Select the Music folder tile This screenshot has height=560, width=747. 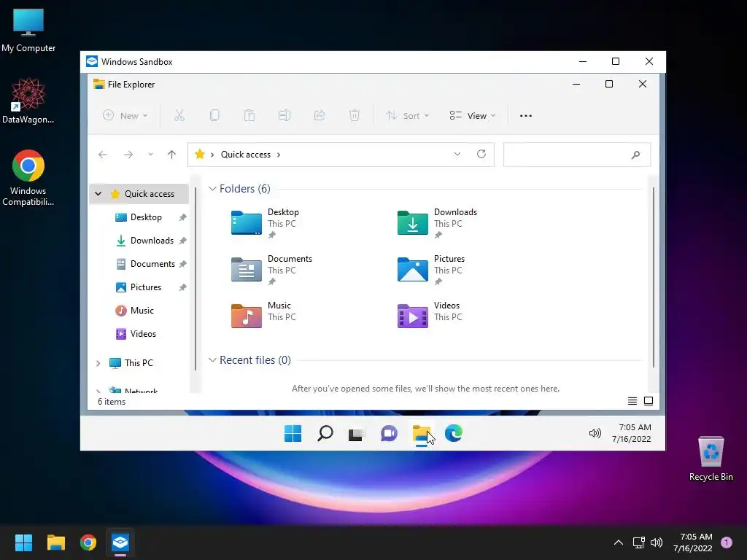(x=263, y=316)
